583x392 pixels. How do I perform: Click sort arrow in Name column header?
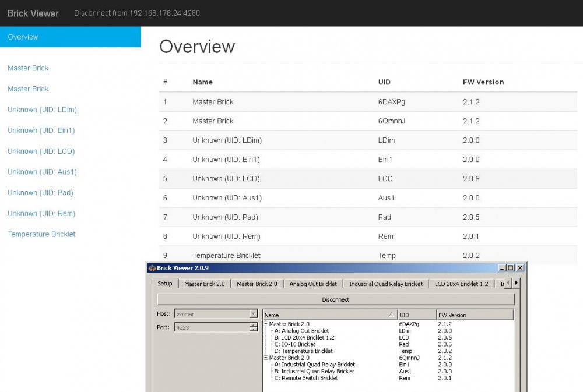391,315
